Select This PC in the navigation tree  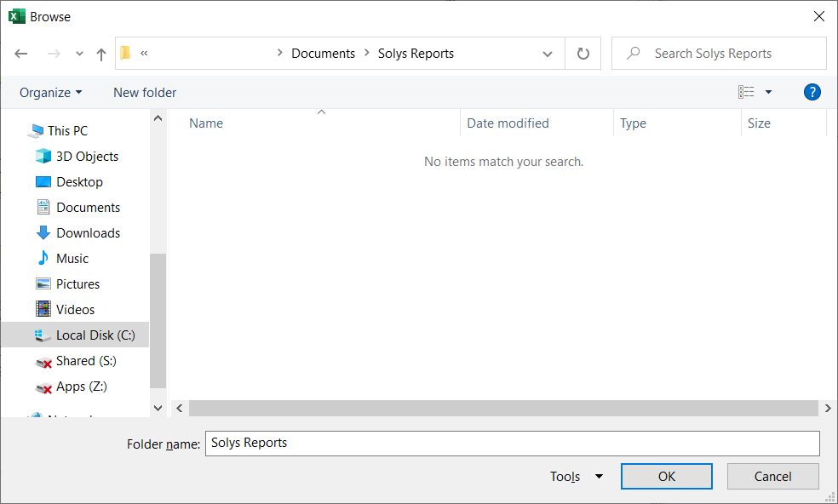point(67,131)
